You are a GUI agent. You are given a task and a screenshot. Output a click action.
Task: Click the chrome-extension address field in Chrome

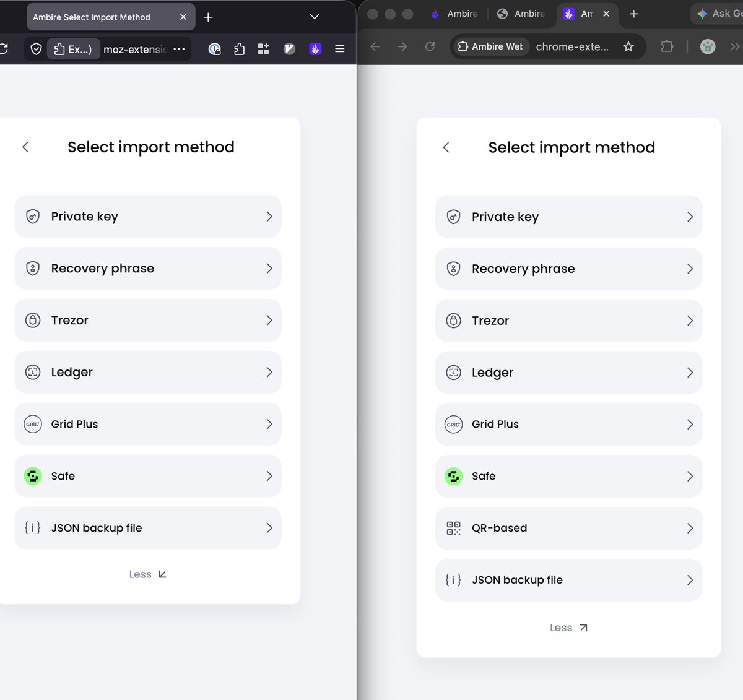click(x=572, y=46)
